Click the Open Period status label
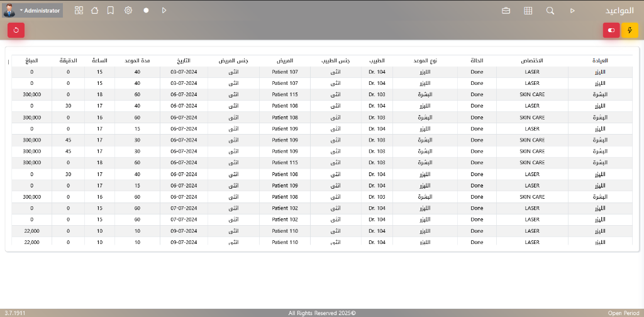 (623, 313)
